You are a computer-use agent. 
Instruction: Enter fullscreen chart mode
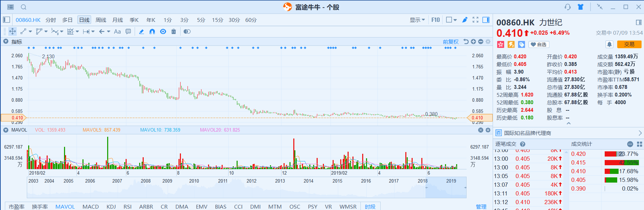click(x=475, y=20)
